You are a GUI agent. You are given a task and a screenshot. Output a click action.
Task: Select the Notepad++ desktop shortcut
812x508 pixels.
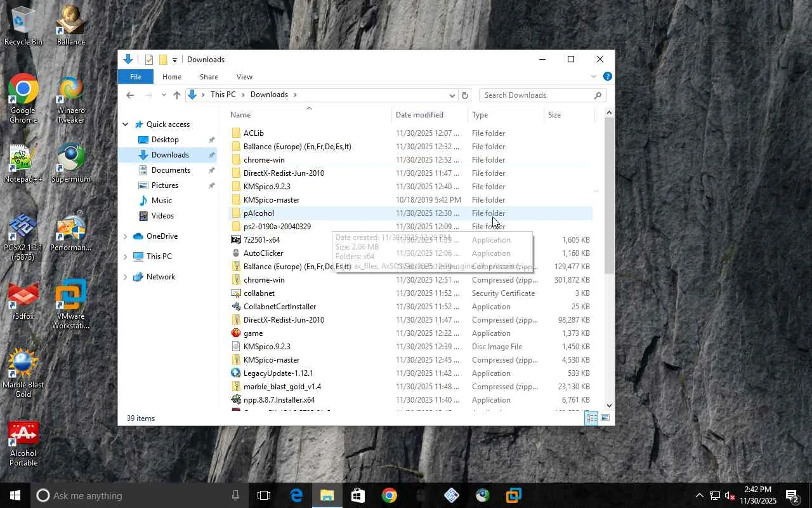23,164
